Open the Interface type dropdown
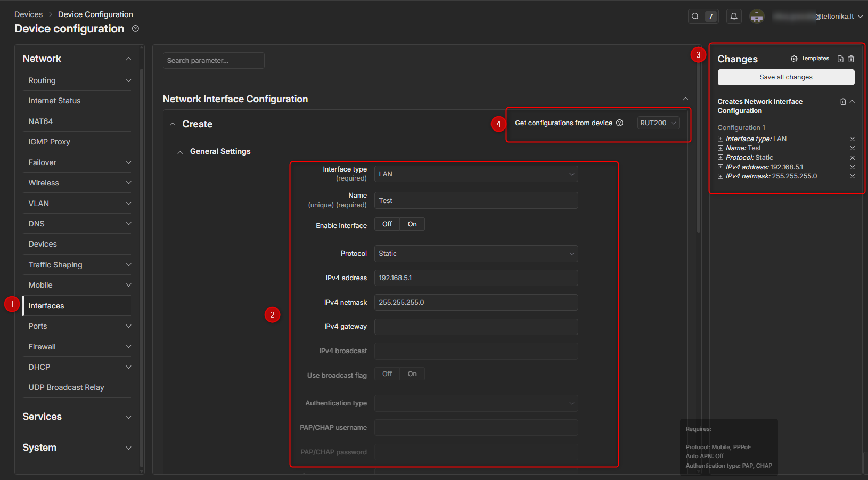The height and width of the screenshot is (480, 868). (476, 174)
